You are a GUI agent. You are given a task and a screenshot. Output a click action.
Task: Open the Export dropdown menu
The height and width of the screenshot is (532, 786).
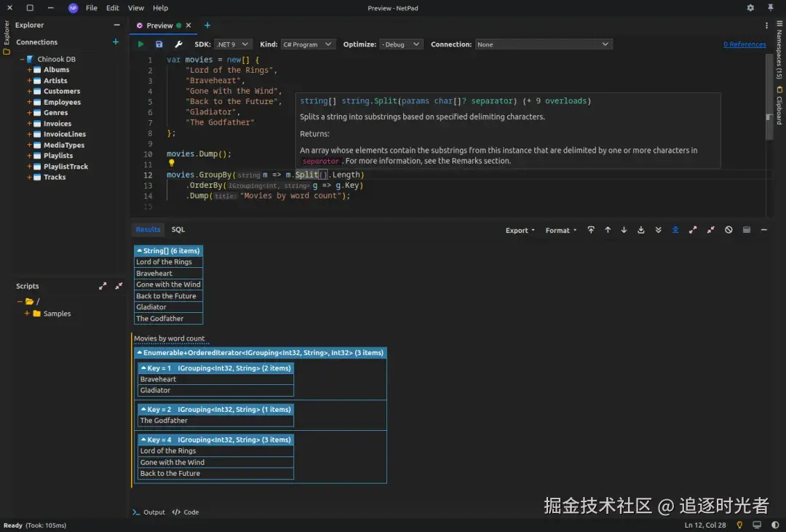coord(520,230)
